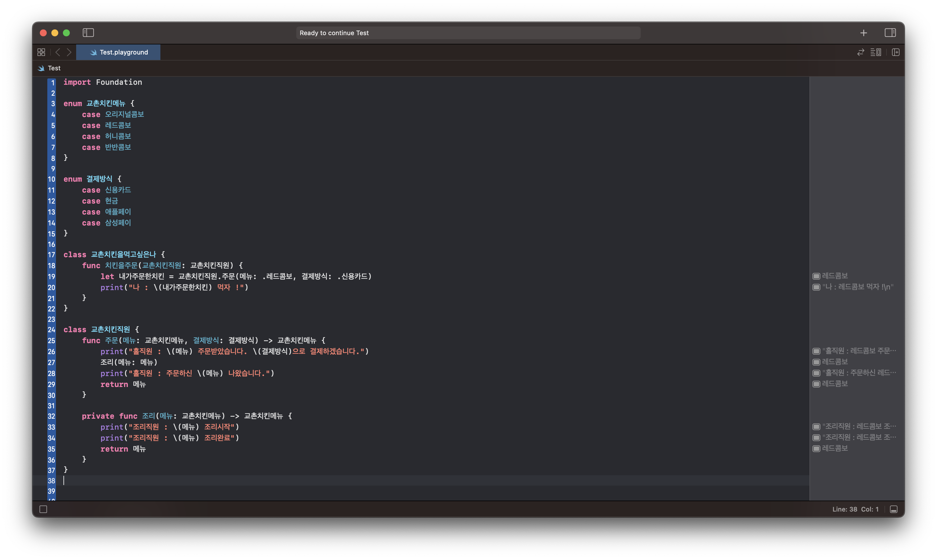The image size is (937, 560).
Task: Click the Test breadcrumb item
Action: pos(54,68)
